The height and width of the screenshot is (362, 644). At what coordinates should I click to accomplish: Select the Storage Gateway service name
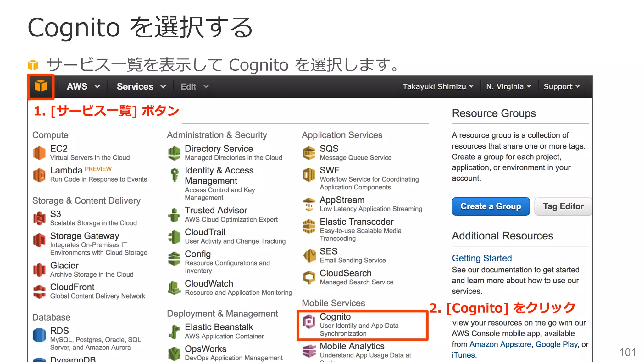pos(85,236)
